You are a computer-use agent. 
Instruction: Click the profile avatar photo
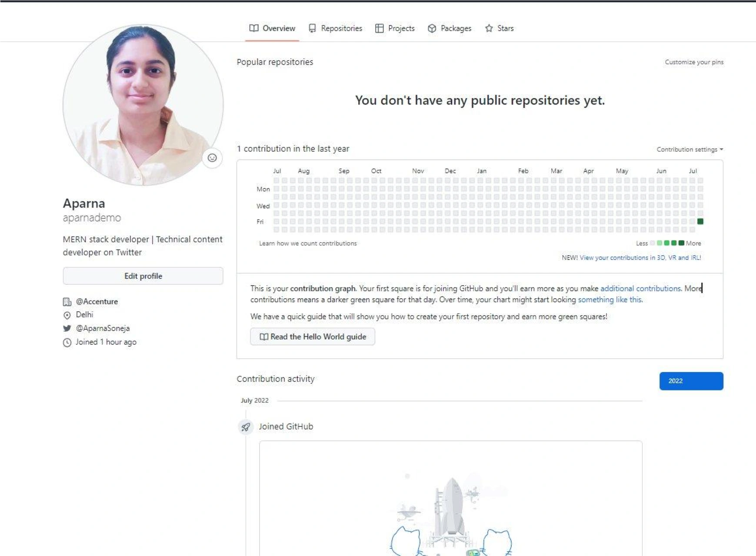pyautogui.click(x=143, y=104)
